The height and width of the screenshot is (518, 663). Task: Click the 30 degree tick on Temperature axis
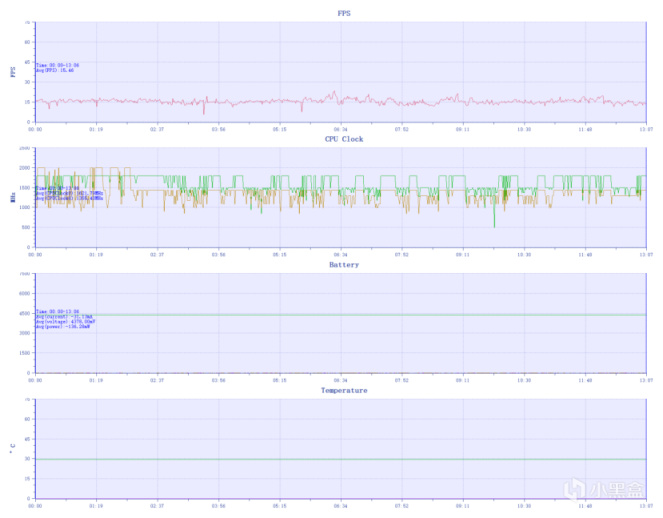click(27, 459)
